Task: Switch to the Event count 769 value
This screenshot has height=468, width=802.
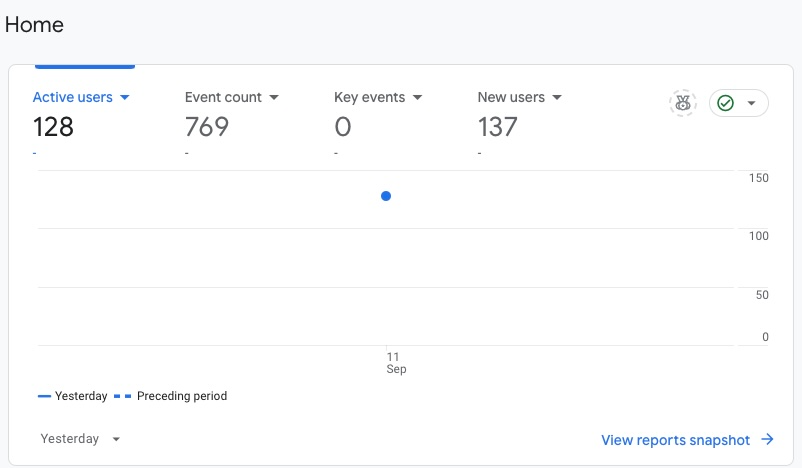Action: (x=207, y=127)
